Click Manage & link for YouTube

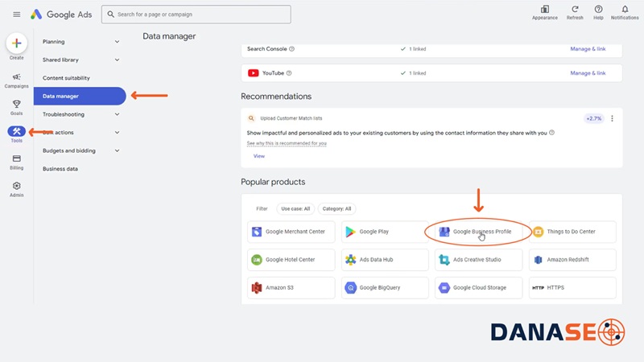[x=588, y=73]
